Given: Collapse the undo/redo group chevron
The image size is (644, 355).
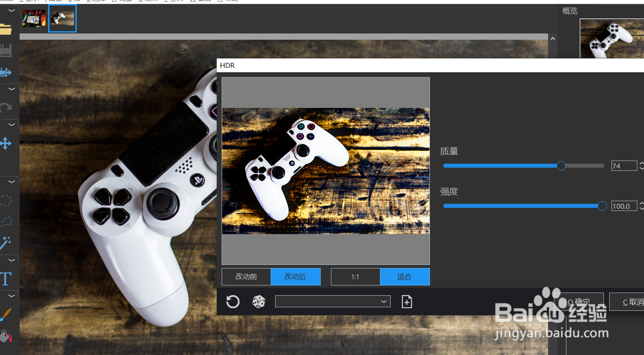Looking at the screenshot, I should [12, 89].
